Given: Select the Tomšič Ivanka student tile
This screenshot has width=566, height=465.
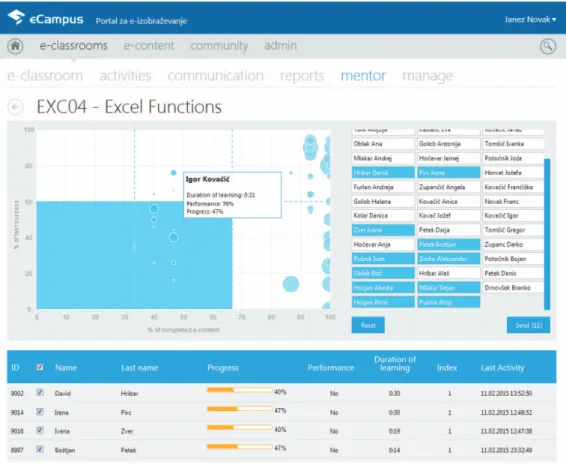Looking at the screenshot, I should [x=513, y=144].
